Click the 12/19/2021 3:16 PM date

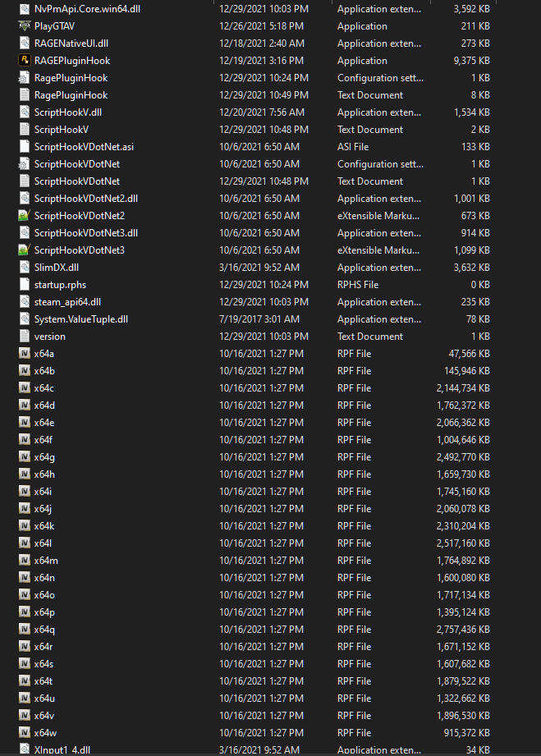[262, 60]
